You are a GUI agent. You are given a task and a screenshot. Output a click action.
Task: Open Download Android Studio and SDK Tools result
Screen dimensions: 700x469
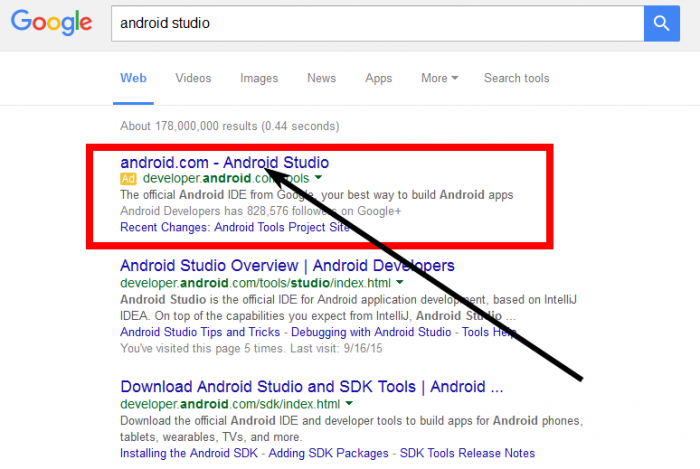click(x=312, y=386)
